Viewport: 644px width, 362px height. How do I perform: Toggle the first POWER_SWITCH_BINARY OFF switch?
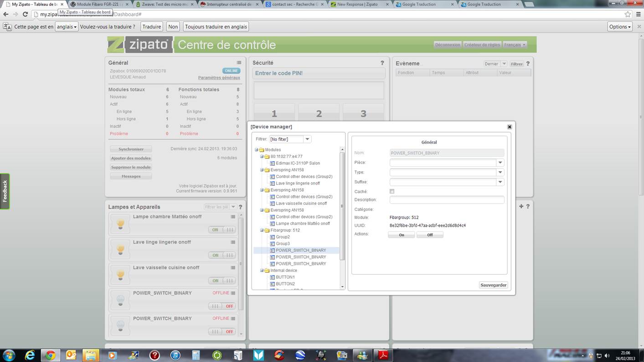pos(222,306)
